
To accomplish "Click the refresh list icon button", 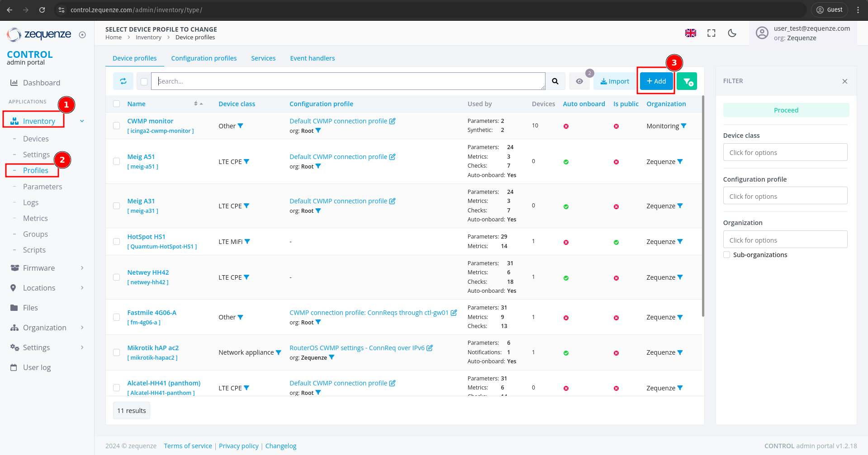I will tap(123, 81).
